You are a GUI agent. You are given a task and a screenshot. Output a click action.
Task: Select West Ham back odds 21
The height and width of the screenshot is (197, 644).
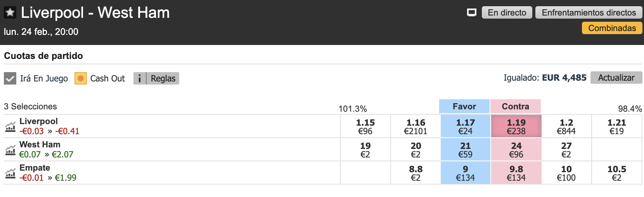tap(466, 150)
